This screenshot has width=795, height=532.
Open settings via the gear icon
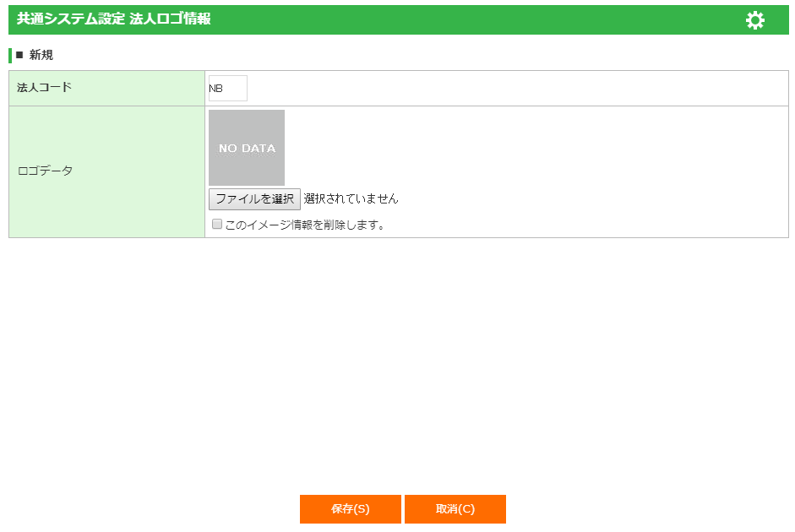click(x=754, y=20)
